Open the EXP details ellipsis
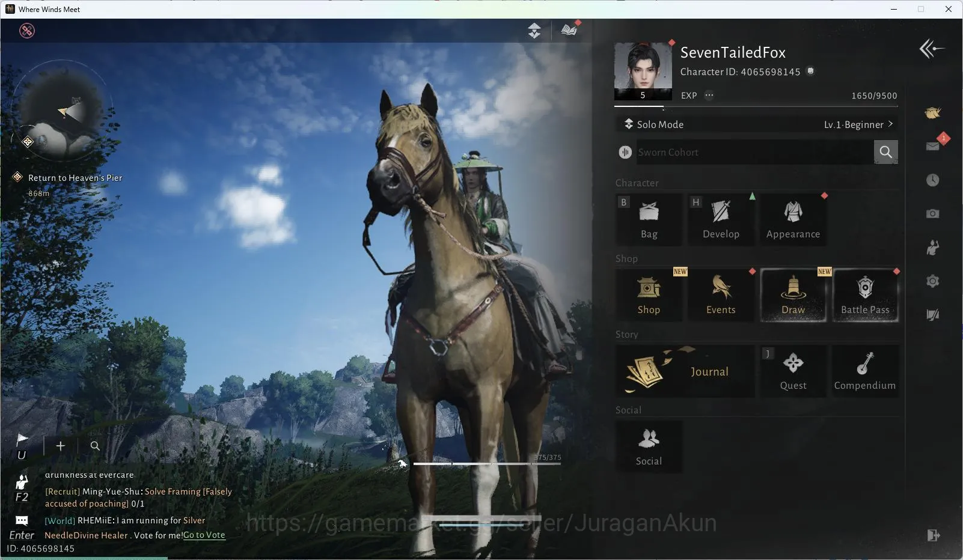 (709, 95)
